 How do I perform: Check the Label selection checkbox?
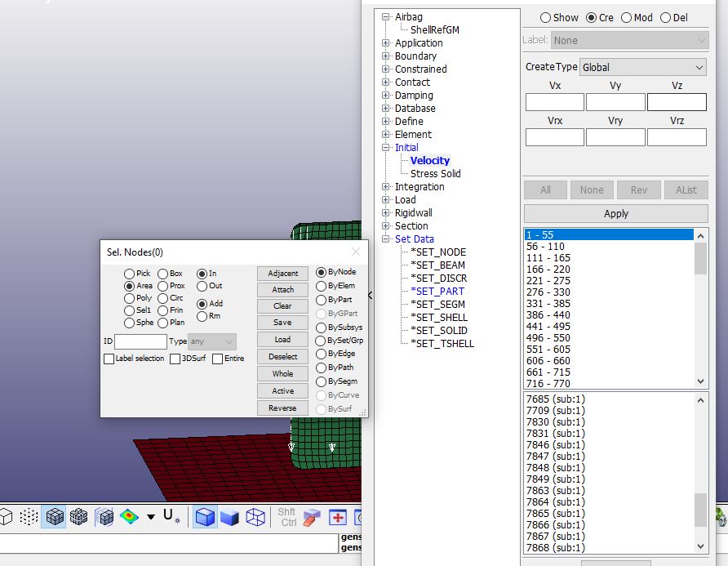point(108,358)
